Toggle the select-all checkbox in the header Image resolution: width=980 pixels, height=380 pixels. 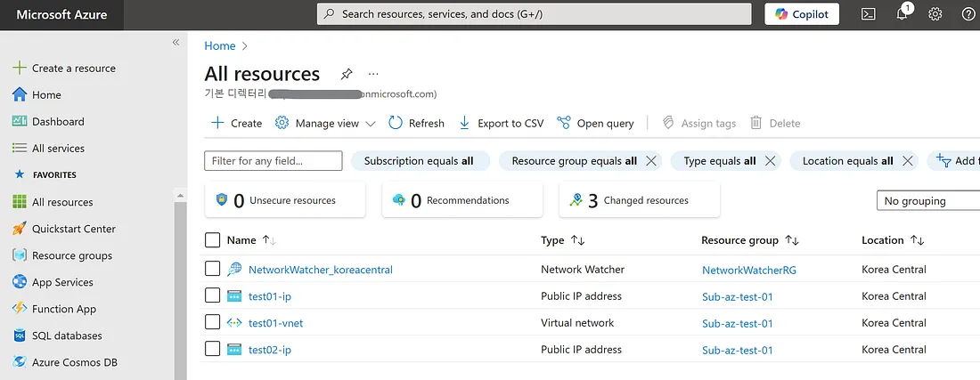212,239
